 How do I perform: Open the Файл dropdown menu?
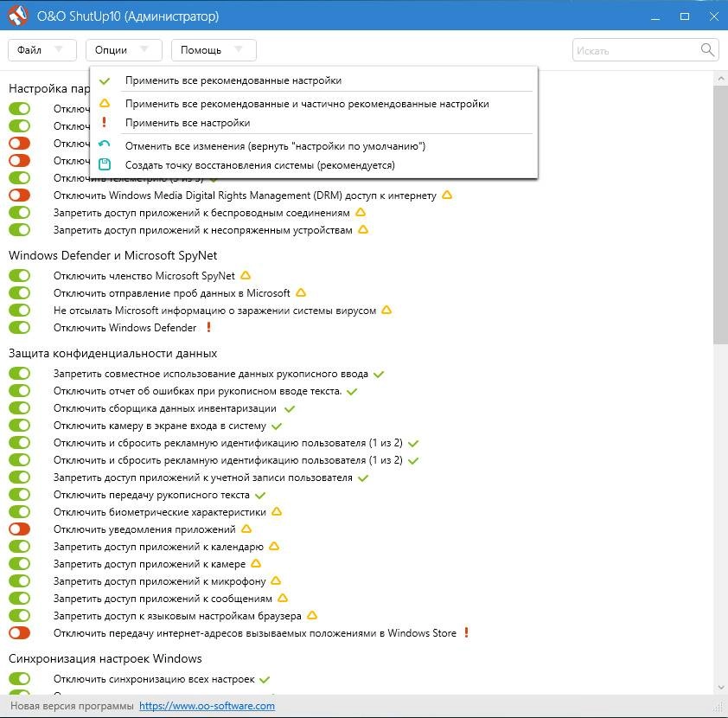point(42,50)
